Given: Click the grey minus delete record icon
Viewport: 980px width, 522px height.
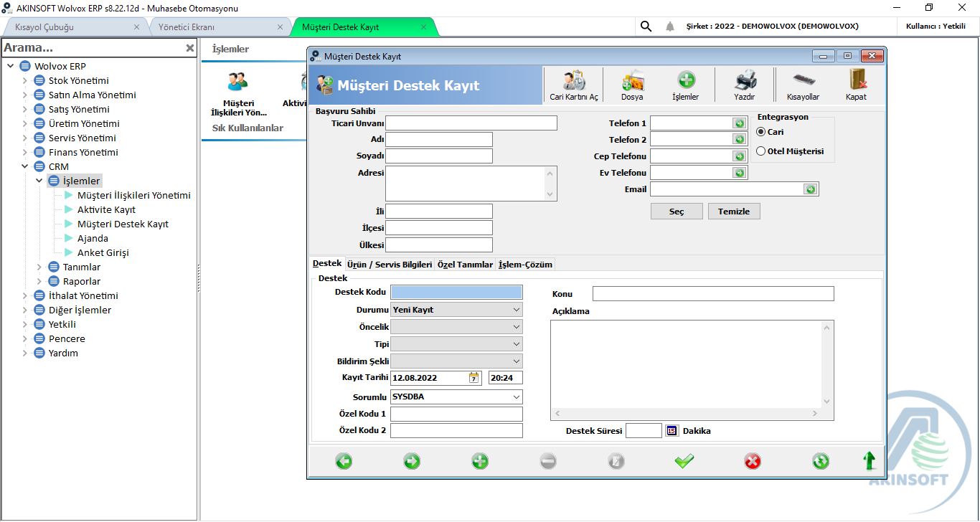Looking at the screenshot, I should pyautogui.click(x=548, y=461).
